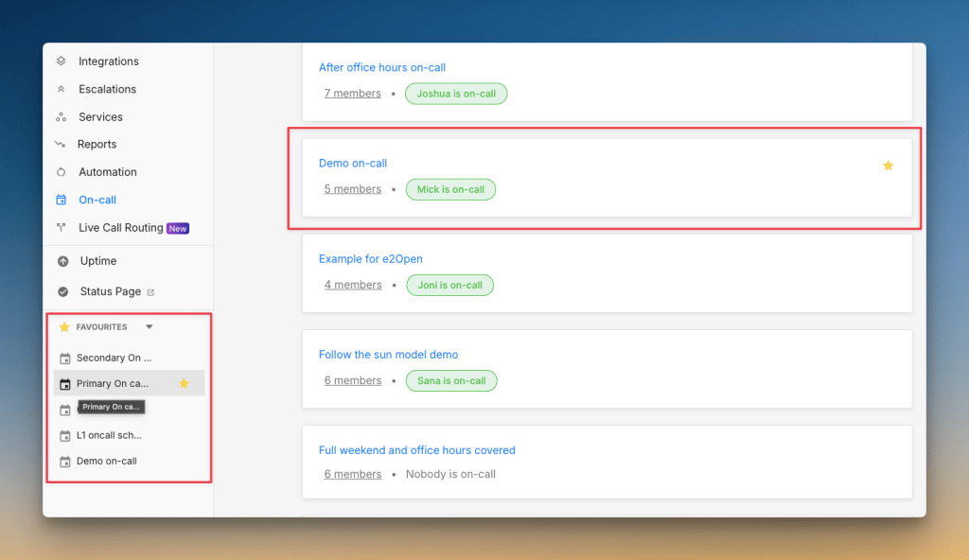Viewport: 969px width, 560px height.
Task: View the 7 members of After office hours on-call
Action: pos(352,93)
